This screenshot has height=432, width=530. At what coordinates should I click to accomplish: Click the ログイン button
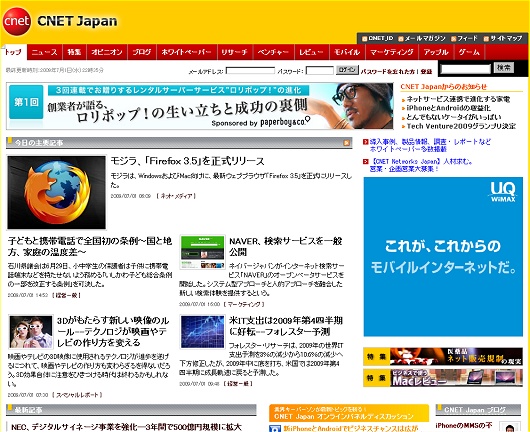(347, 70)
